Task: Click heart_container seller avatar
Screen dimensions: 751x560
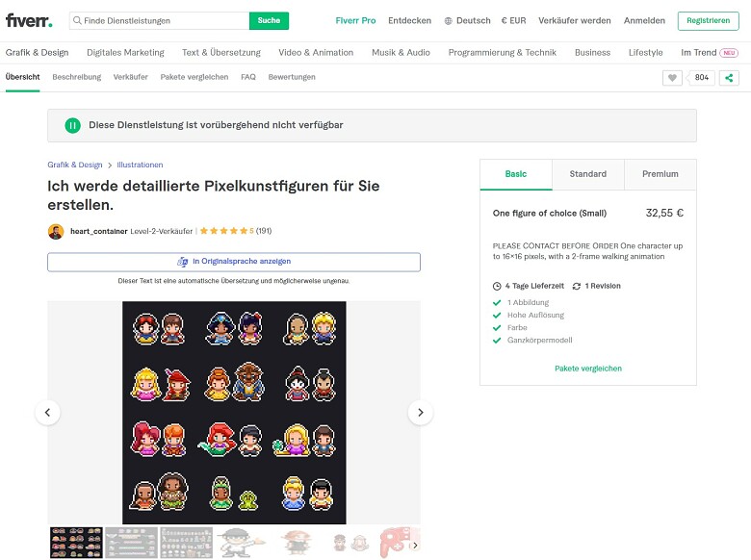Action: [56, 232]
